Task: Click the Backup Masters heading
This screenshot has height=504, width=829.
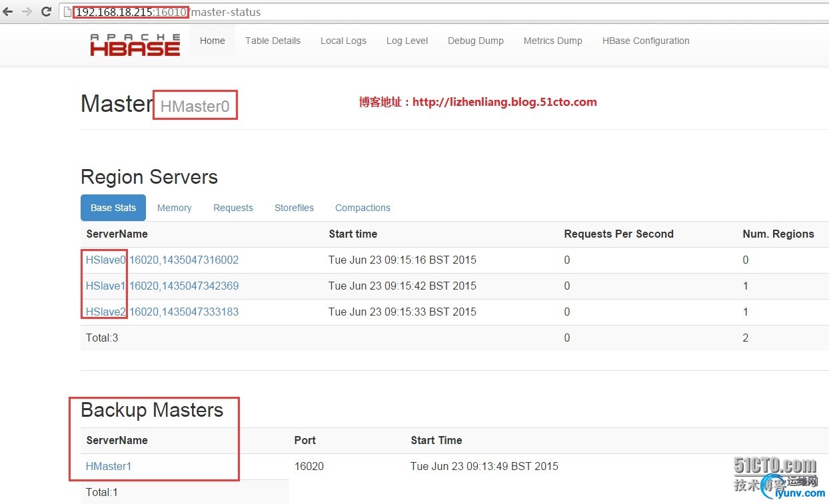Action: click(152, 410)
